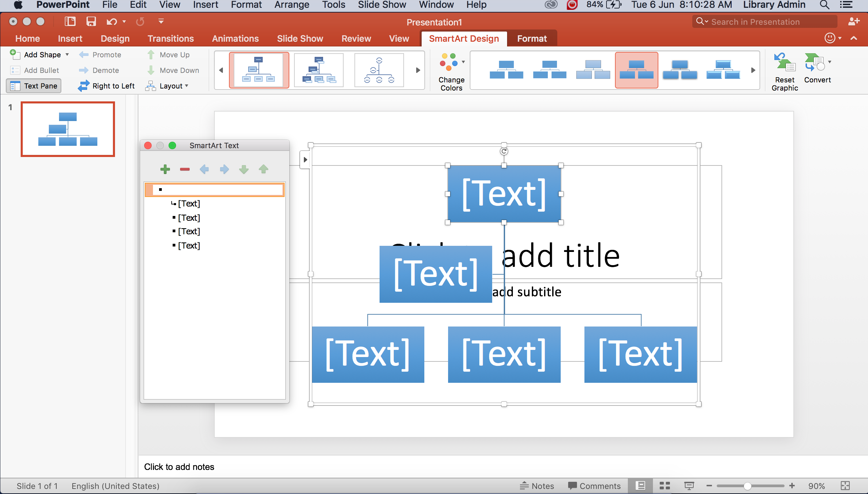Screen dimensions: 868x494
Task: Toggle Right to Left direction
Action: click(106, 86)
